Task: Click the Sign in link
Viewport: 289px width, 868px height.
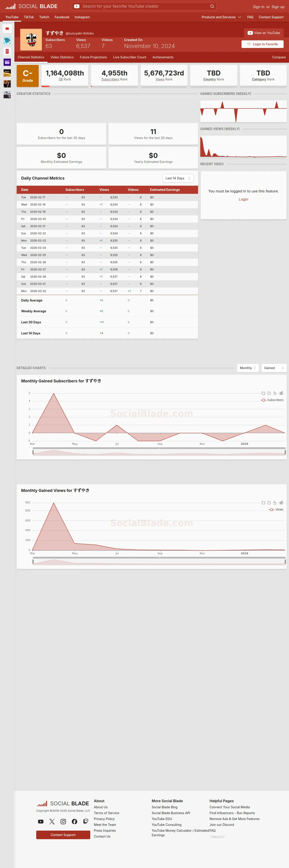Action: (258, 7)
